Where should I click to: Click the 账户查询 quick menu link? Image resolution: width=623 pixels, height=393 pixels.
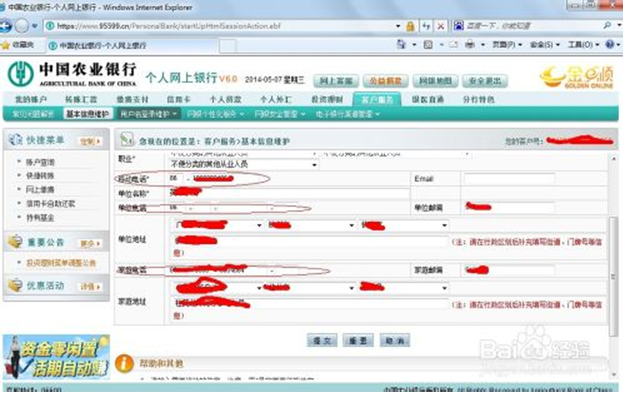40,162
